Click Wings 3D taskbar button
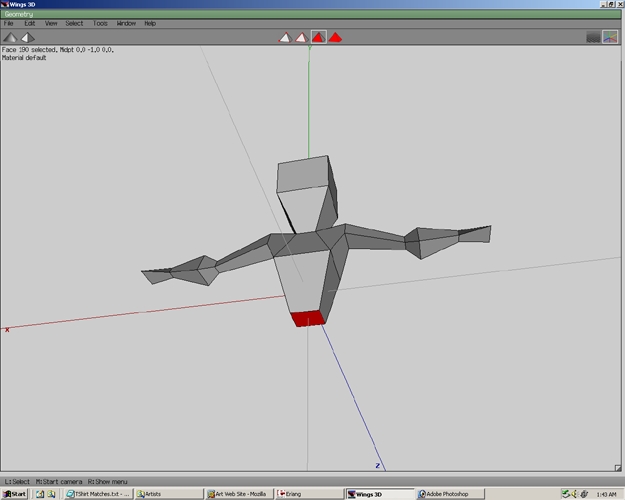The image size is (625, 500). (380, 494)
